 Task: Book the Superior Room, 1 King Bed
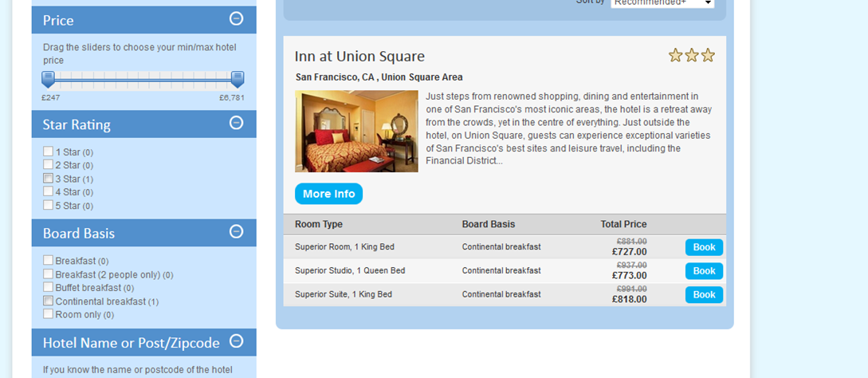(x=704, y=247)
